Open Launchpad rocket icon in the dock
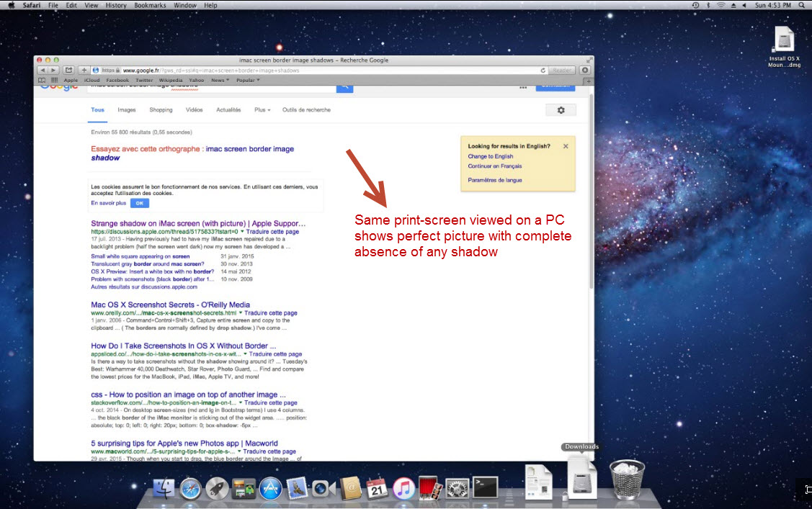 coord(217,489)
